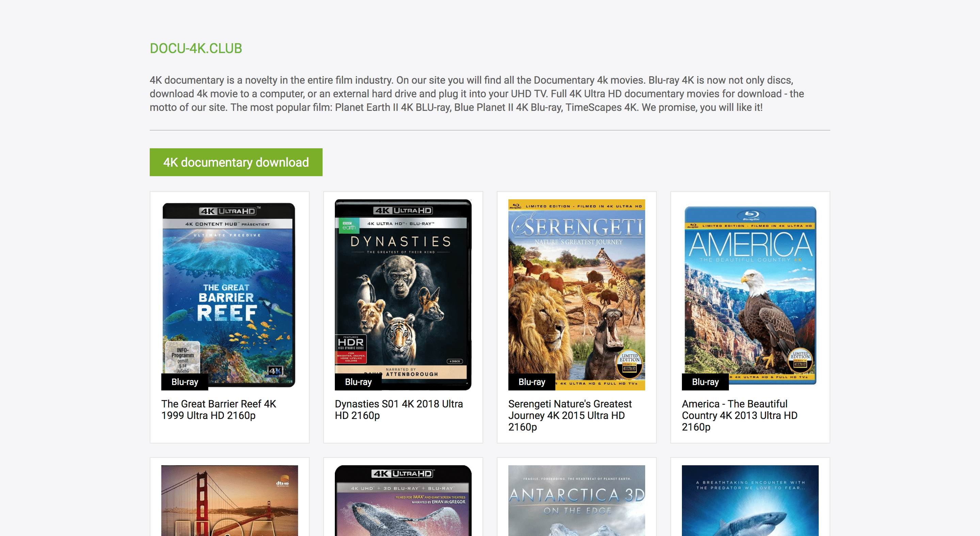
Task: Open the humpback whale 4K UltraHD cover
Action: 403,501
